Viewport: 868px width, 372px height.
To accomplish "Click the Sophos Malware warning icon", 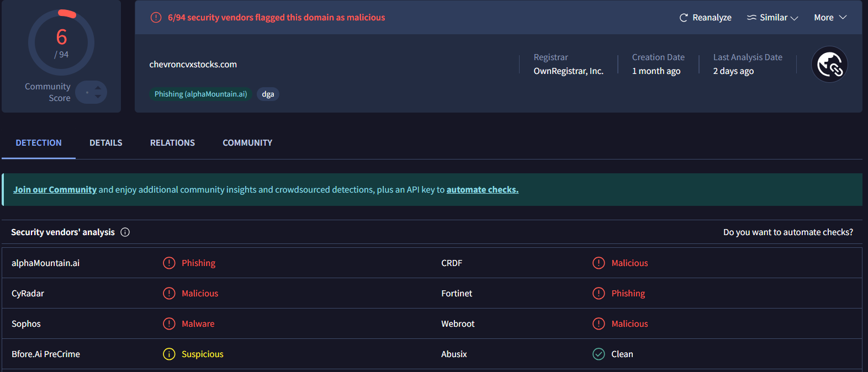I will [x=169, y=324].
